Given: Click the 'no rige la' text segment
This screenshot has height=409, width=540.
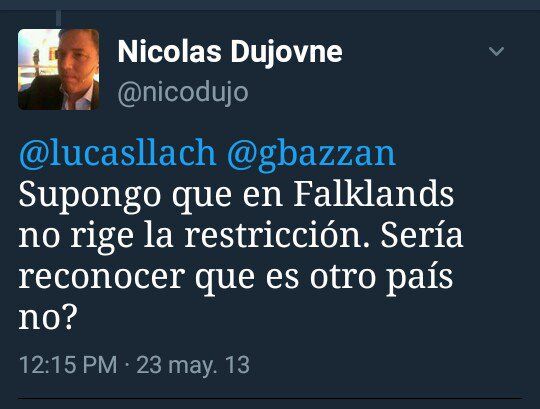Looking at the screenshot, I should coord(96,237).
